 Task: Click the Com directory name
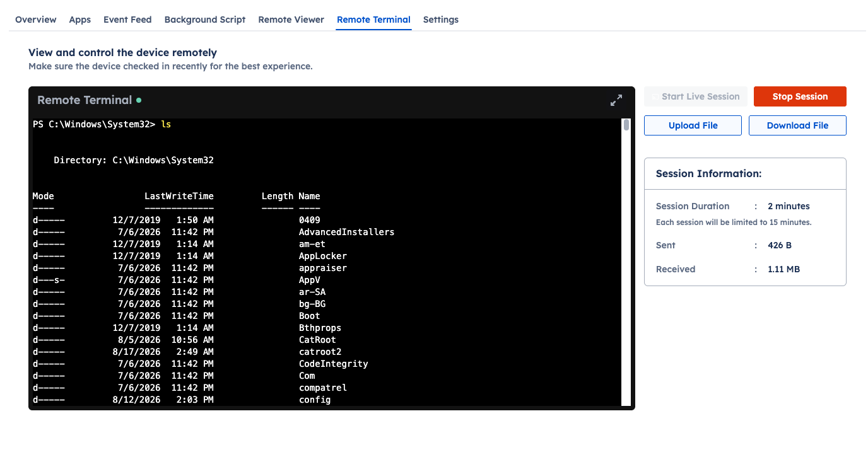coord(307,376)
